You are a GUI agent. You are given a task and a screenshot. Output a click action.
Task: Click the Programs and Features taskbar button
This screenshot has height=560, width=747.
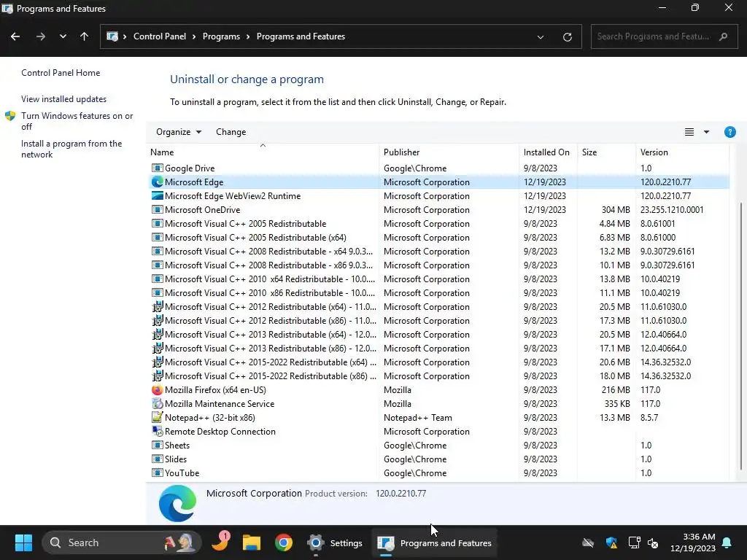coord(435,542)
